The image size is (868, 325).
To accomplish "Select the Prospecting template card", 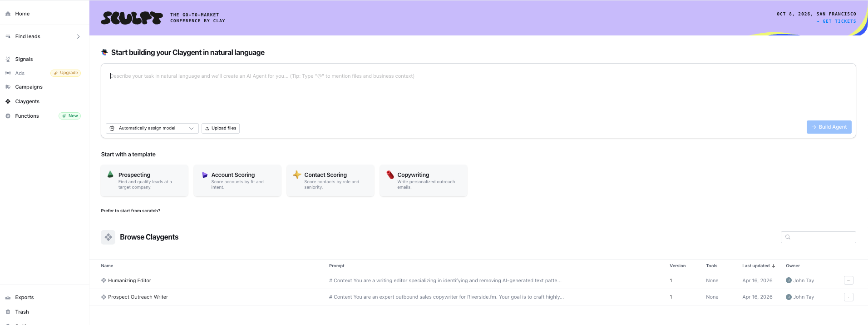I will [x=144, y=180].
